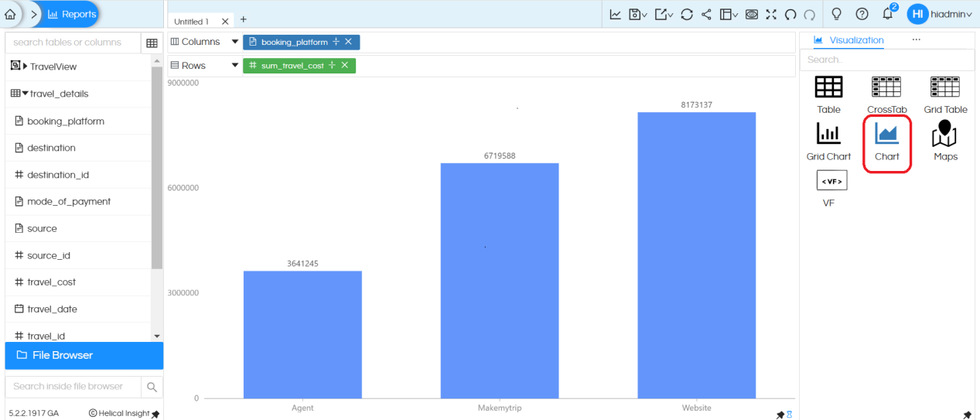
Task: Click the table grid icon beside the search
Action: 152,43
